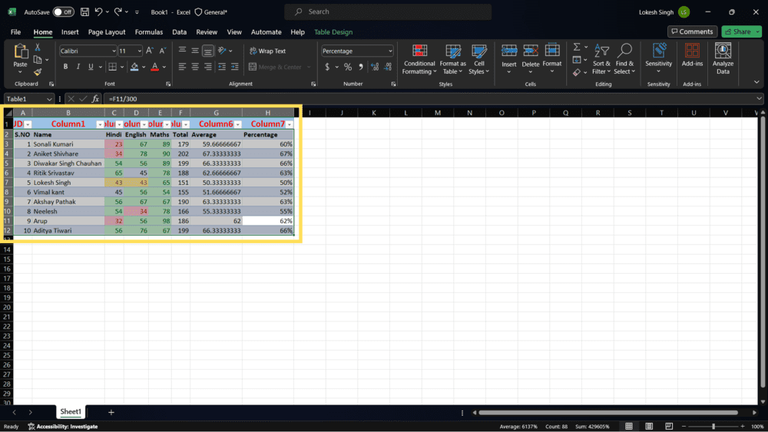Expand the Calibri font name dropdown
The width and height of the screenshot is (768, 432).
tap(112, 51)
